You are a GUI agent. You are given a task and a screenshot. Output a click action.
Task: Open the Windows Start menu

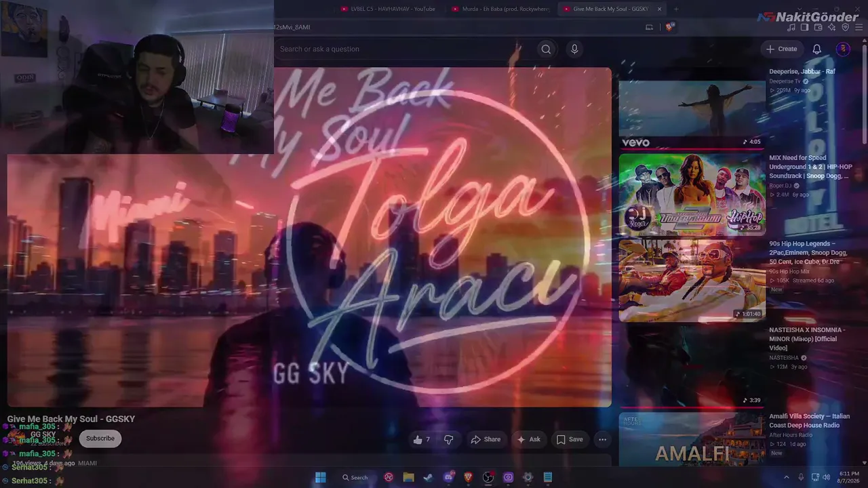321,477
